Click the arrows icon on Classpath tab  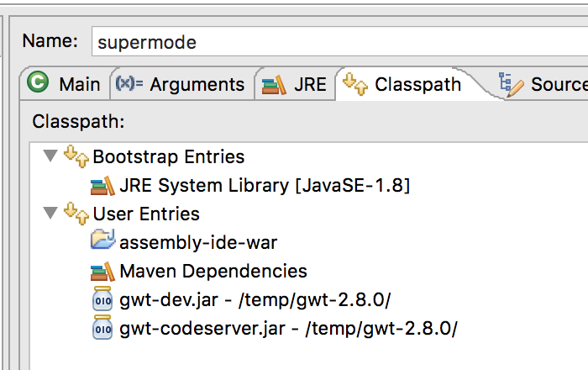355,84
